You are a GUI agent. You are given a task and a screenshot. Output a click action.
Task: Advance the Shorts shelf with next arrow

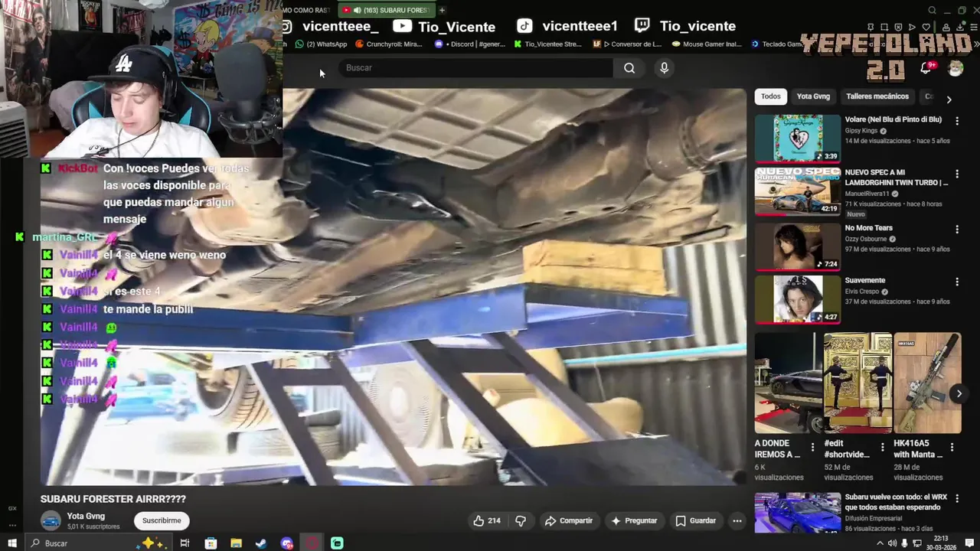point(959,393)
